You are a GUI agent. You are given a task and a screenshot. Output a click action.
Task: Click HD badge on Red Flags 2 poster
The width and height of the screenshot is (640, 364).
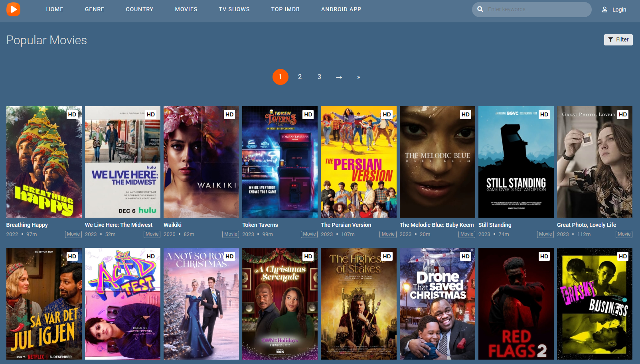click(544, 256)
